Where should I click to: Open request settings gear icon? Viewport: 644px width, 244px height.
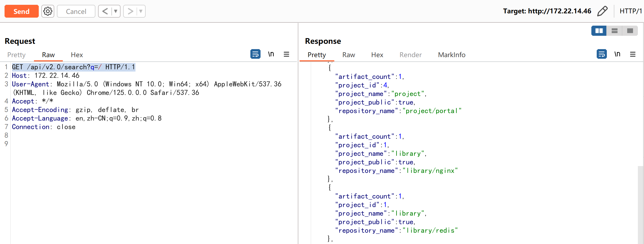(48, 11)
